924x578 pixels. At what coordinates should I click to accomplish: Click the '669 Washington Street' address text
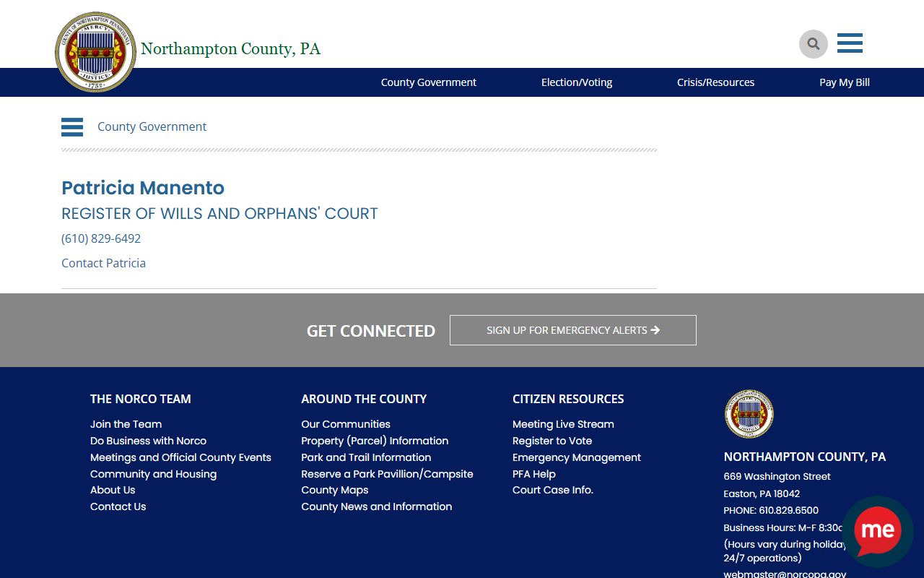(x=777, y=476)
